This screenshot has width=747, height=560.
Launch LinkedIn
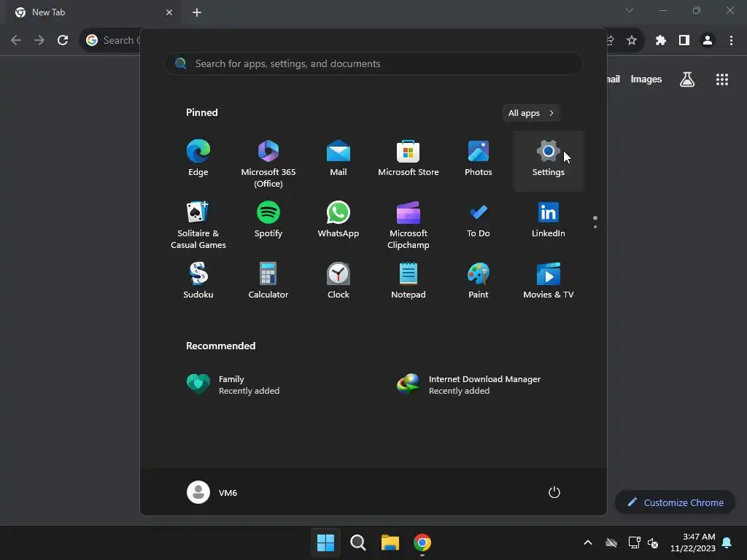click(549, 222)
